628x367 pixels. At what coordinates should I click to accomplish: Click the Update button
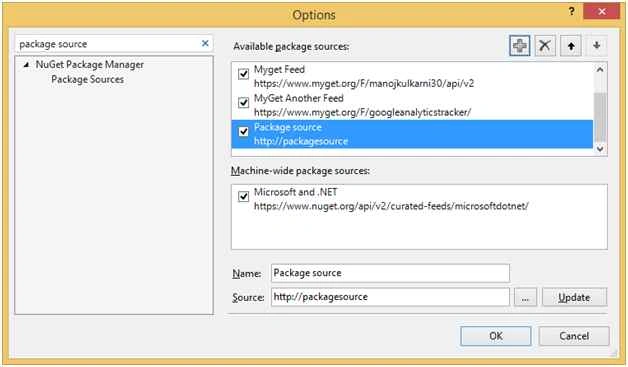point(574,297)
